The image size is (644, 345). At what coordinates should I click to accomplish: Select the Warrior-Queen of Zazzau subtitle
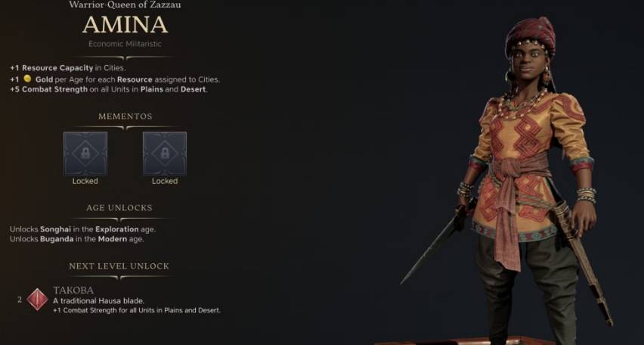[x=125, y=5]
